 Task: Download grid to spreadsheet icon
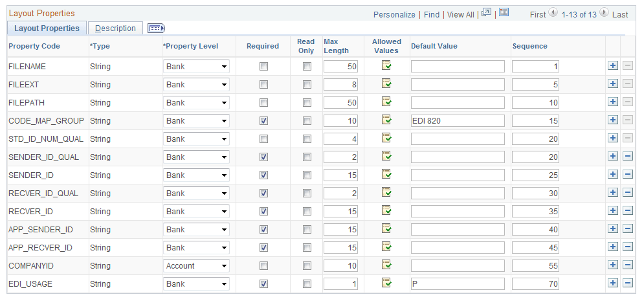[504, 12]
